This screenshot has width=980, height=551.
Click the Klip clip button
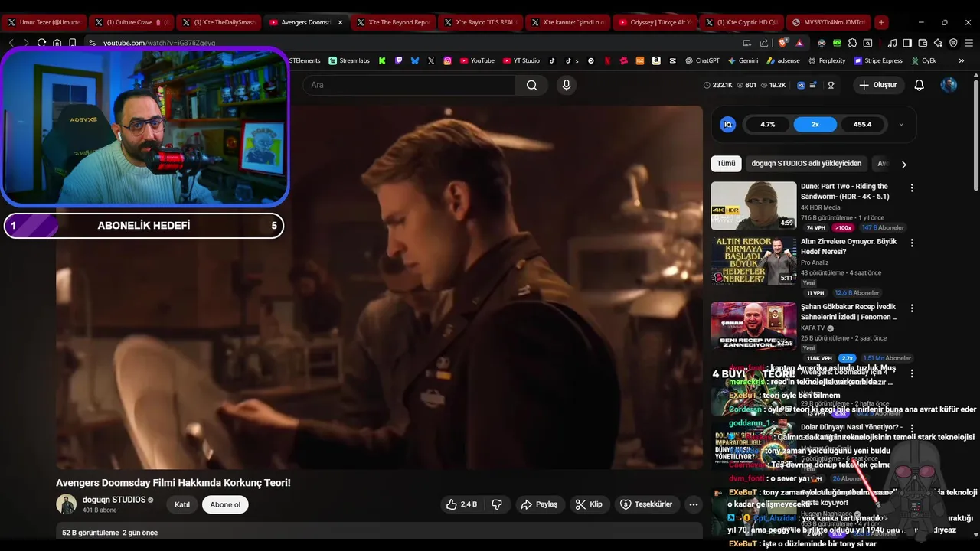click(590, 504)
